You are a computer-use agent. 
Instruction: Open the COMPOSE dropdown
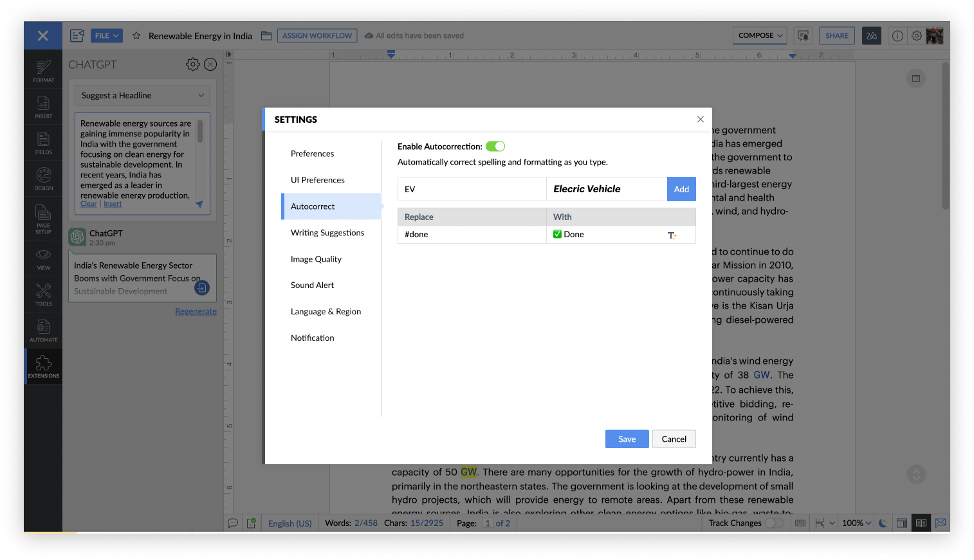pyautogui.click(x=759, y=35)
